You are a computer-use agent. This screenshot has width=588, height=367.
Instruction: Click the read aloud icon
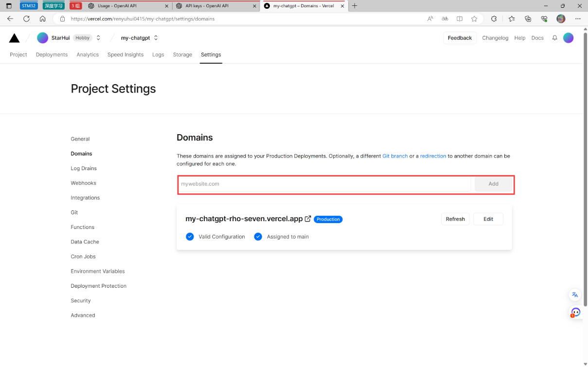pyautogui.click(x=430, y=18)
